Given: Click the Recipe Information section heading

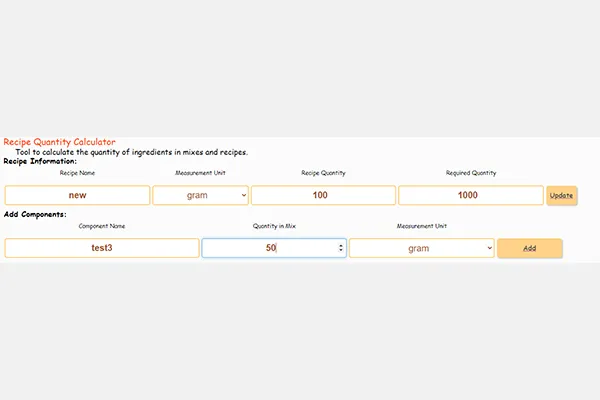Looking at the screenshot, I should [39, 161].
